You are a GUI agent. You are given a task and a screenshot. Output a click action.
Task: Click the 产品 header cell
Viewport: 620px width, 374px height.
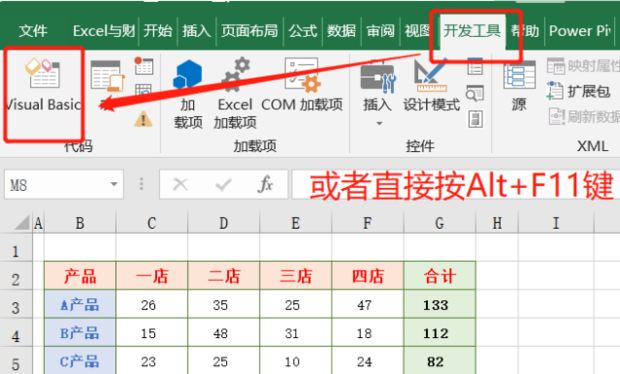[80, 276]
